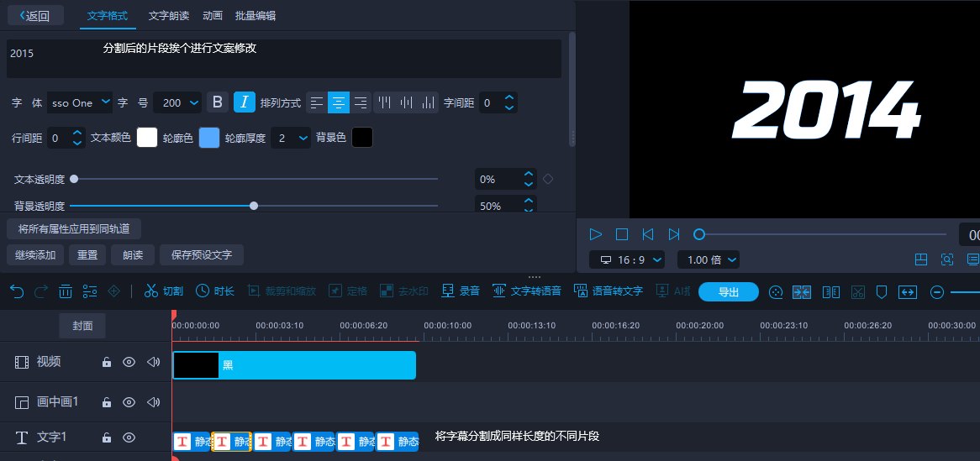Toggle bold text formatting
The image size is (980, 461).
[218, 102]
